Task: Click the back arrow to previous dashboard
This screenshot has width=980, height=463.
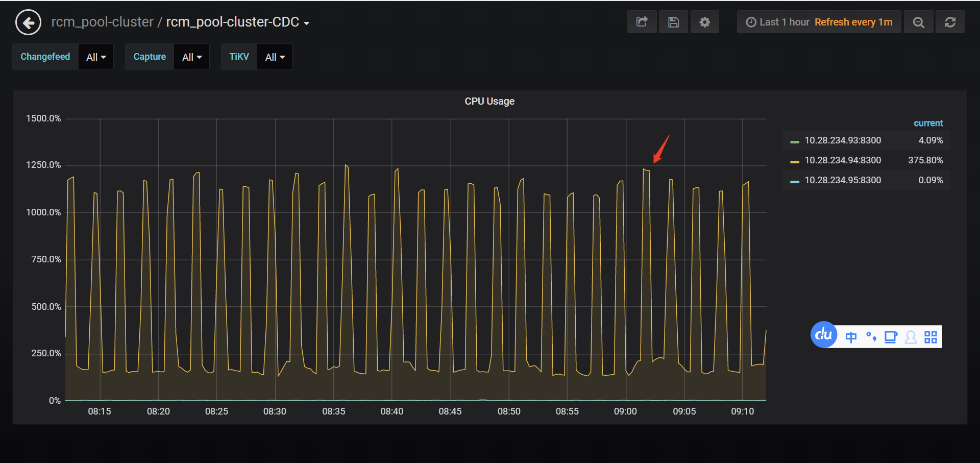Action: pos(28,22)
